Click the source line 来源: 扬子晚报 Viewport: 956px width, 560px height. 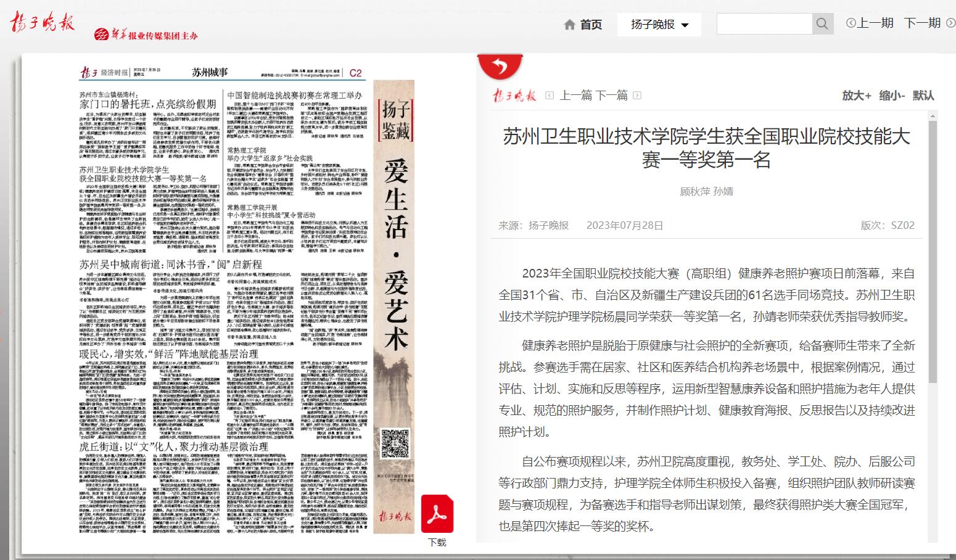point(534,225)
